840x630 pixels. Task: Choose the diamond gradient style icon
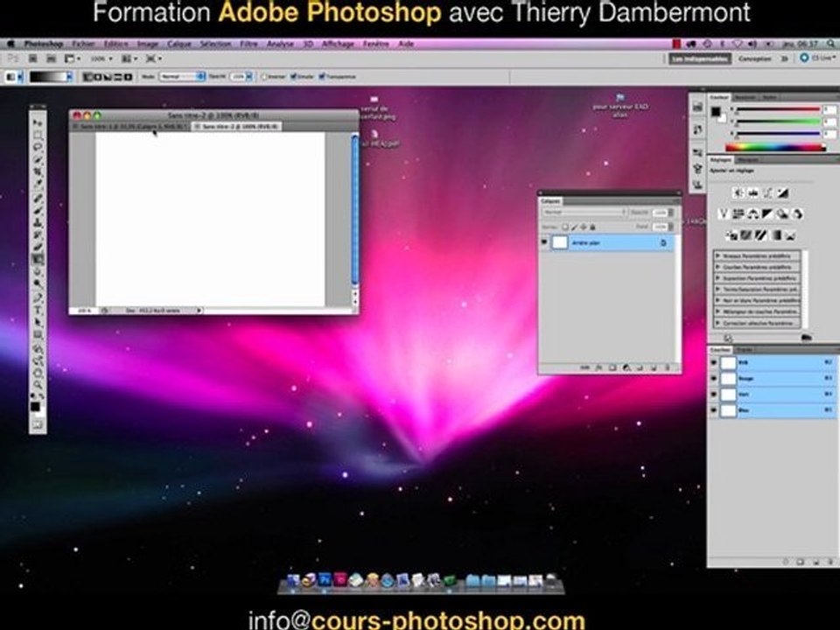128,77
